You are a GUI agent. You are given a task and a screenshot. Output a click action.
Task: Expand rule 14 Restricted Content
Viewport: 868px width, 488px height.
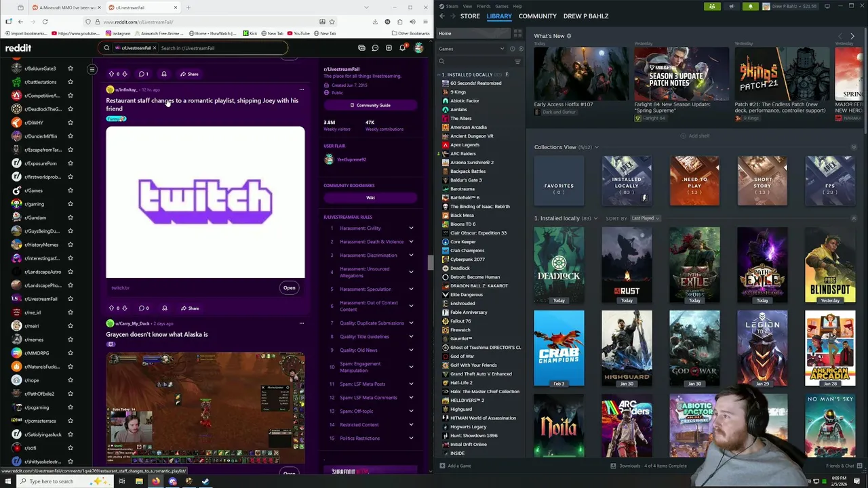pyautogui.click(x=411, y=425)
